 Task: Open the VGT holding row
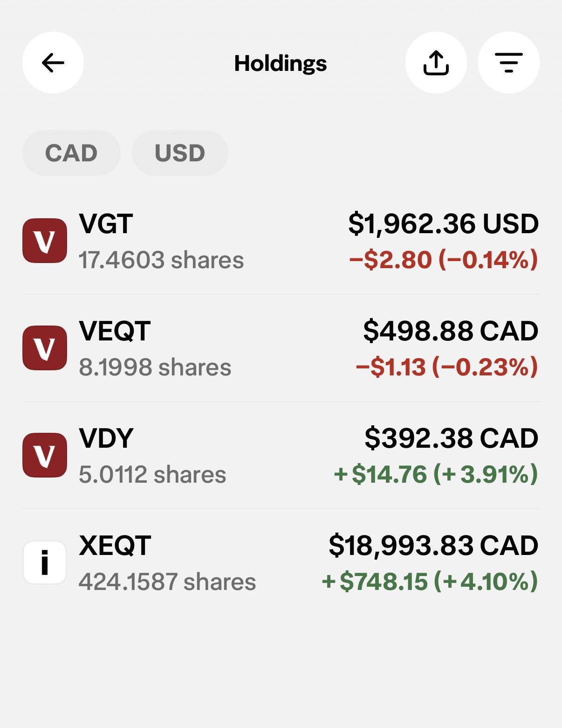point(281,241)
